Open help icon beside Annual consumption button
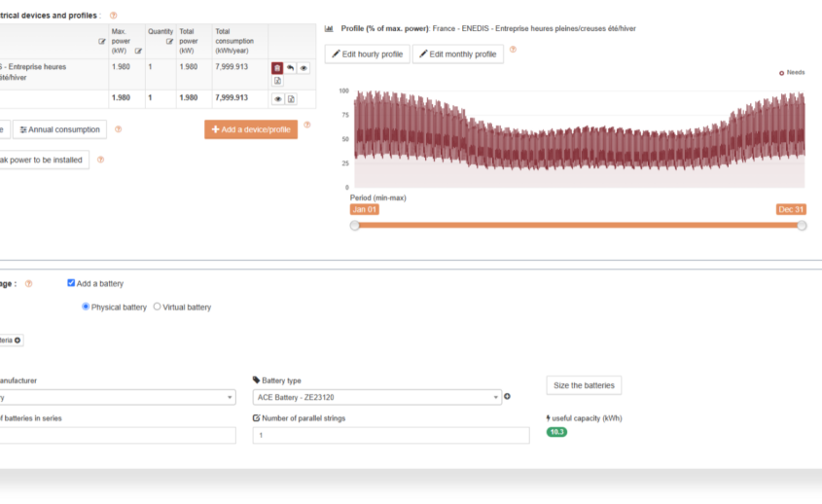The image size is (822, 504). click(118, 129)
